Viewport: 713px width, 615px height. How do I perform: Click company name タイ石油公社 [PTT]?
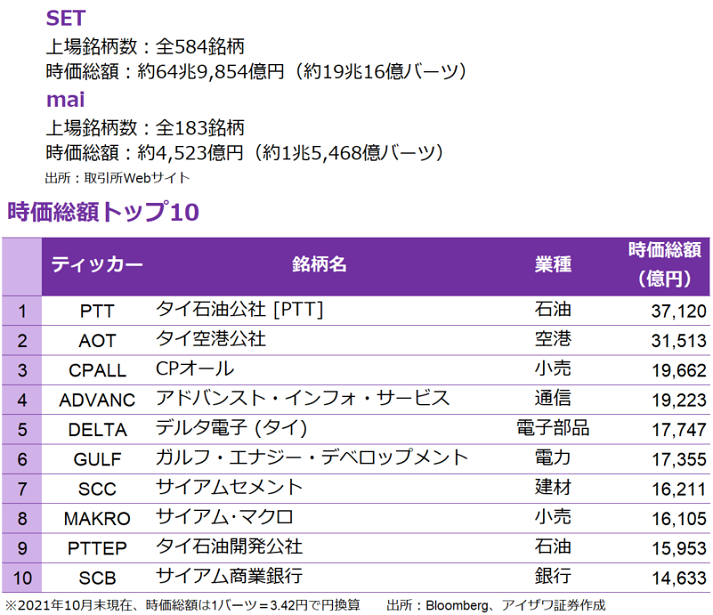(x=239, y=310)
